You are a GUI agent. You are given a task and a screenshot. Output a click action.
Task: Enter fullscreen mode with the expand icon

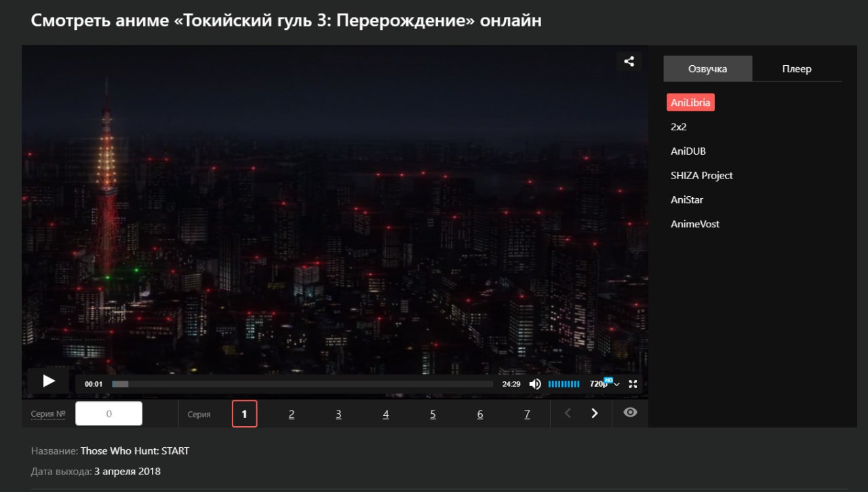(633, 384)
